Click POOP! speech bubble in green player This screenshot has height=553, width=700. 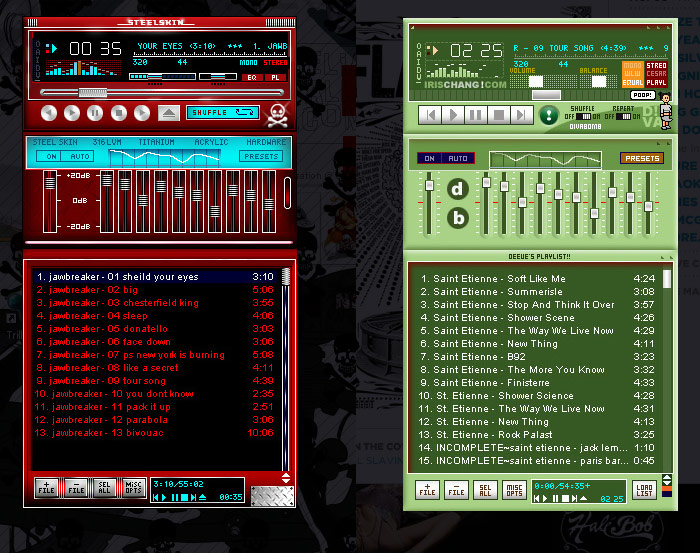643,95
